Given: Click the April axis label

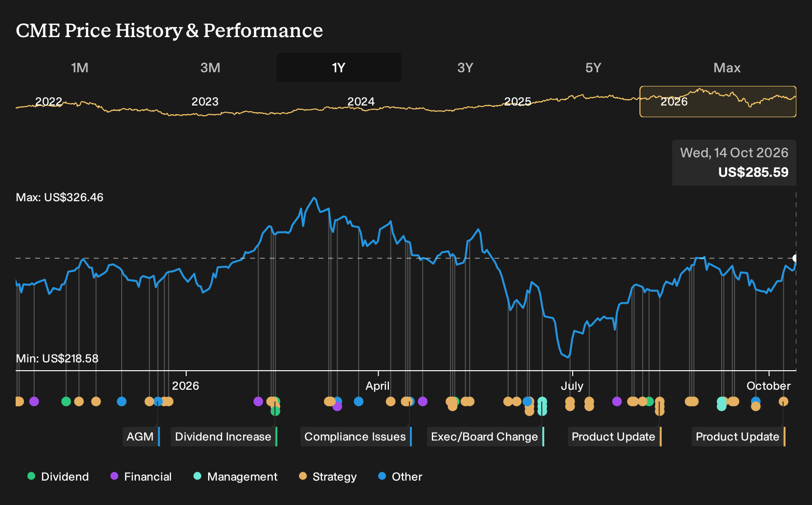Looking at the screenshot, I should [378, 386].
